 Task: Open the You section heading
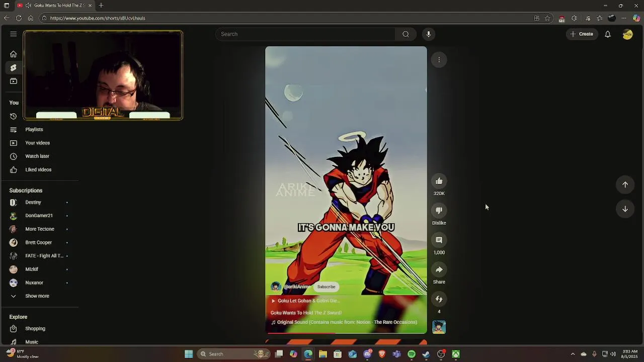pyautogui.click(x=14, y=103)
